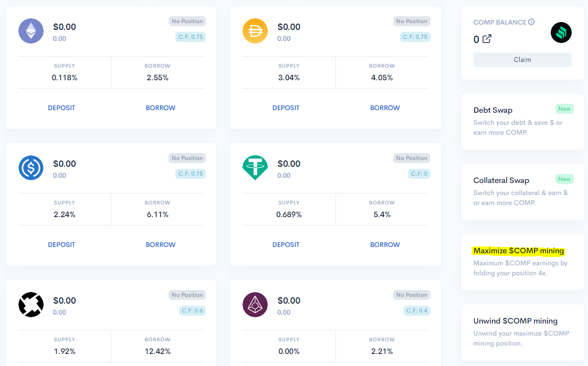Click the DAI coin icon

255,31
